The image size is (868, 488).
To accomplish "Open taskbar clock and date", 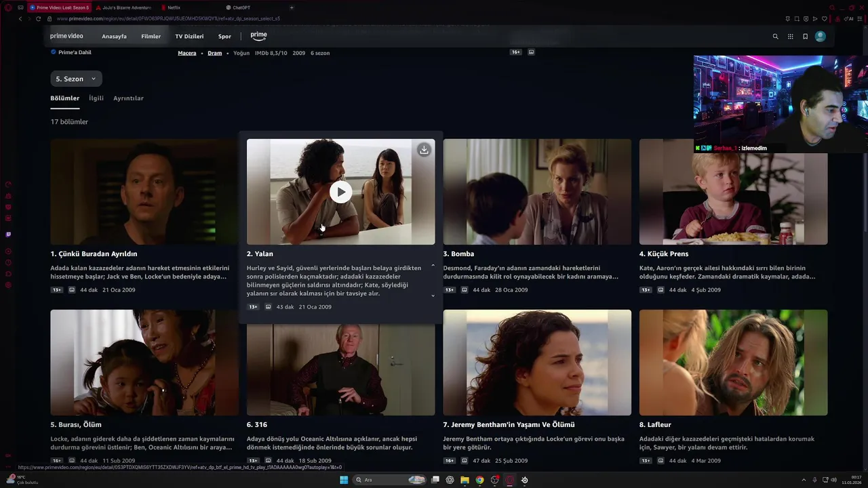I will 851,480.
